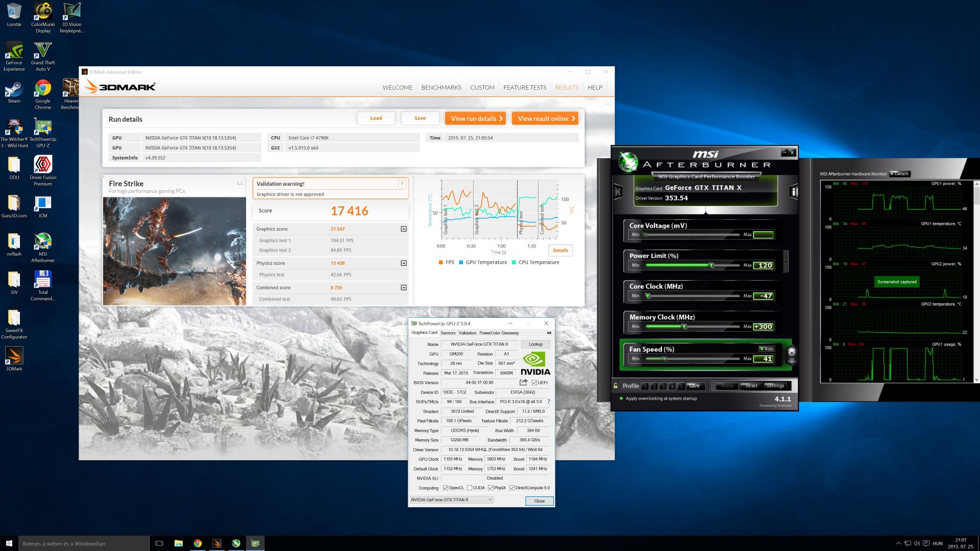Viewport: 980px width, 551px height.
Task: Toggle CUDA checkbox in GPU-Z
Action: [470, 488]
